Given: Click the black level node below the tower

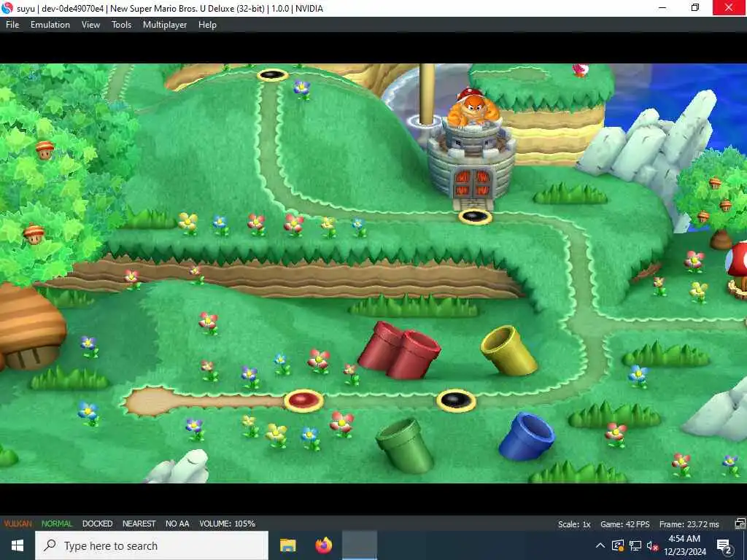Looking at the screenshot, I should tap(475, 217).
